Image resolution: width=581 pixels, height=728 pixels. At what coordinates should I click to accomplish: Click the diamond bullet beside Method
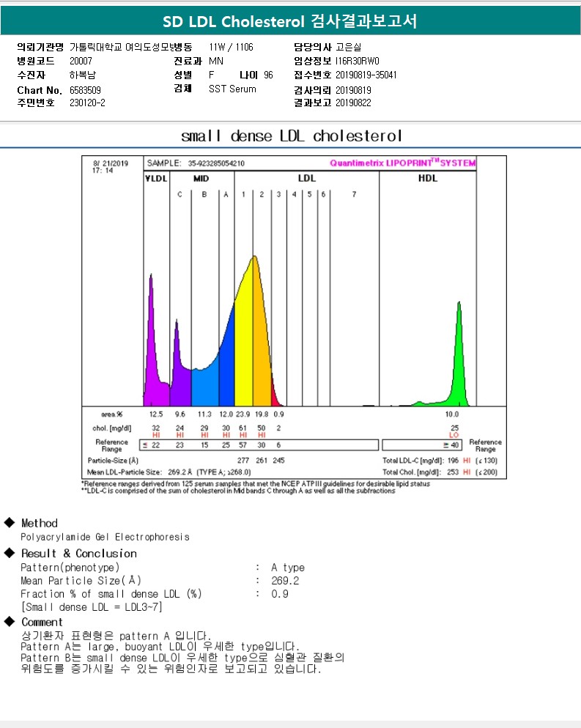pos(10,523)
